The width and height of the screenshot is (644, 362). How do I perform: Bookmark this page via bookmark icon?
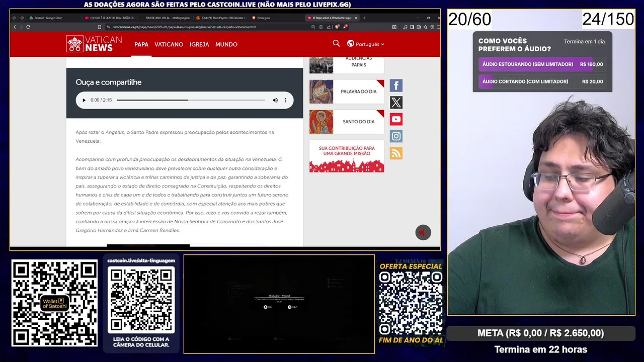coord(100,27)
